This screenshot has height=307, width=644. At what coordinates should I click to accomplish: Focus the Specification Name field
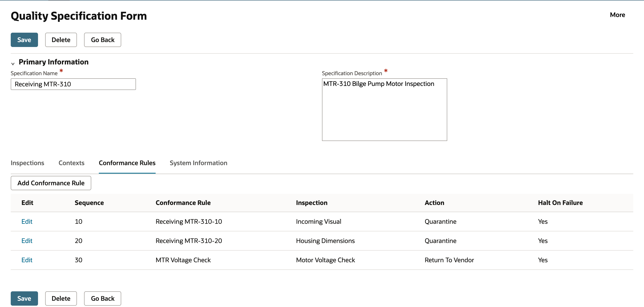pyautogui.click(x=73, y=84)
